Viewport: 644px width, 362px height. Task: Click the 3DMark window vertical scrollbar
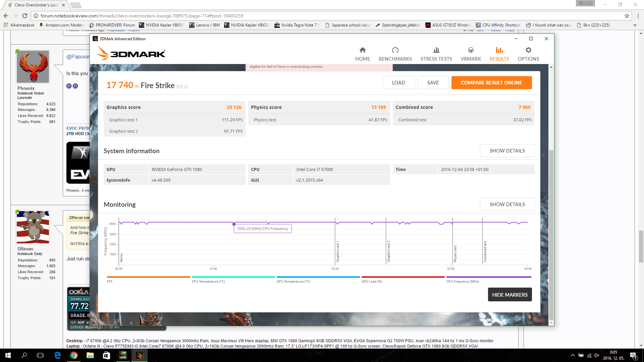551,235
